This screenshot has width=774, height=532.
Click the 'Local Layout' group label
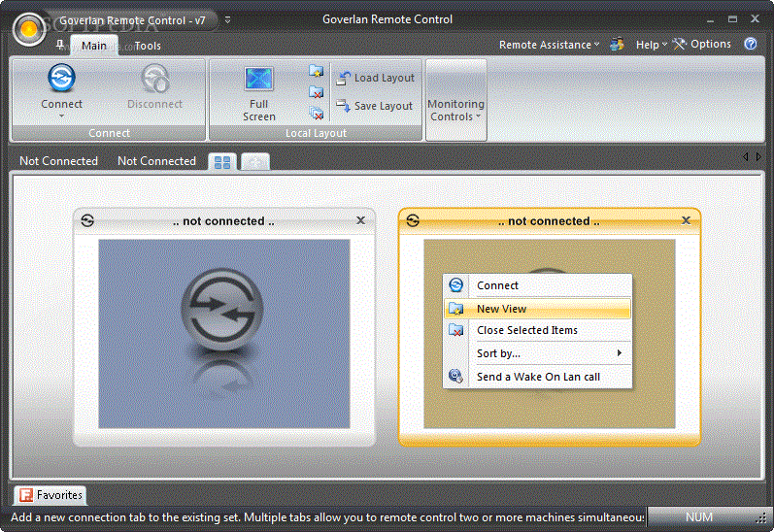316,133
